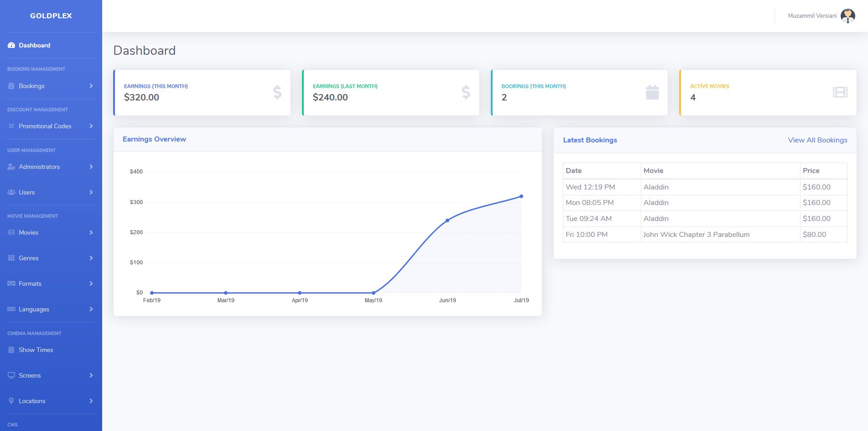Open the View All Bookings link
The image size is (868, 431).
[817, 140]
